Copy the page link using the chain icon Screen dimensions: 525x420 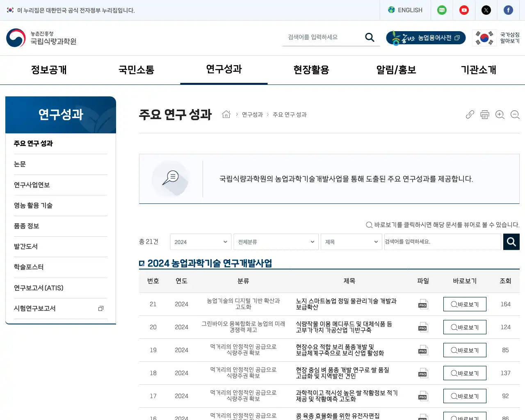tap(470, 114)
